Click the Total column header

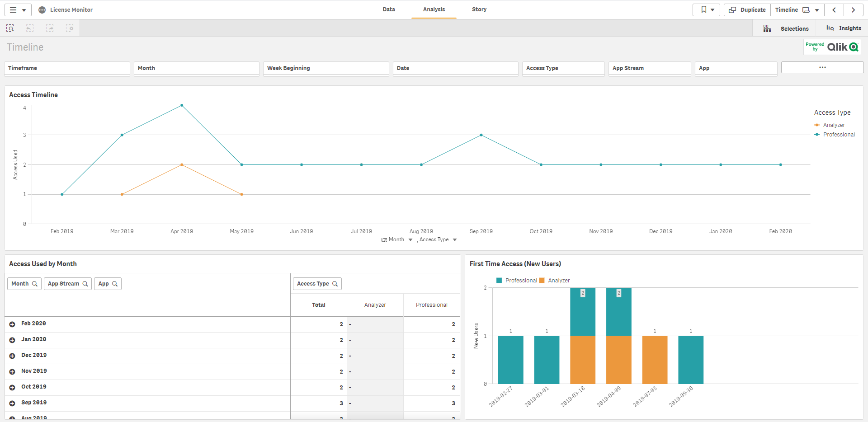pos(319,305)
